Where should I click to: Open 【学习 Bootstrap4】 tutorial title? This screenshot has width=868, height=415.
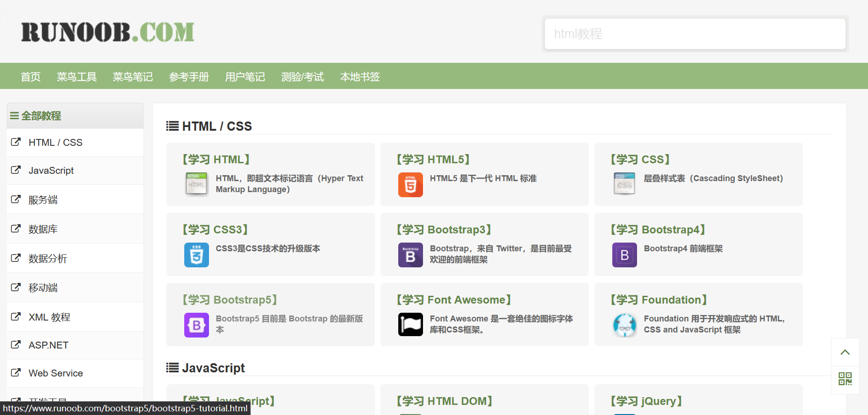[658, 230]
